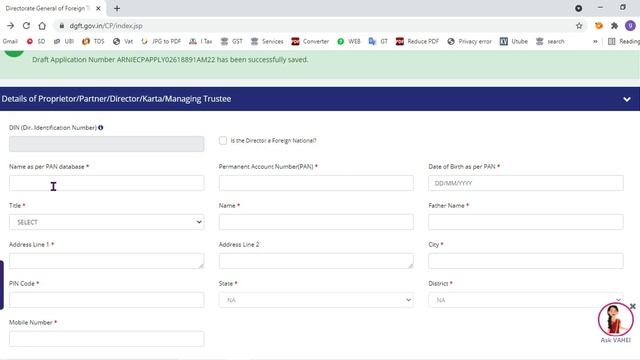The image size is (640, 360).
Task: Open the GST bookmark
Action: point(231,41)
